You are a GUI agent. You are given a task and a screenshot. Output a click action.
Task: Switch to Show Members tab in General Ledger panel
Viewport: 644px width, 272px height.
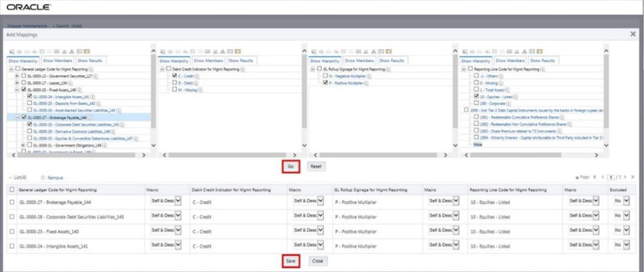tap(57, 60)
